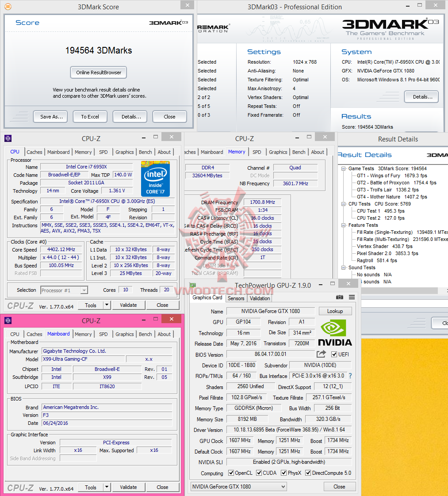The height and width of the screenshot is (496, 448).
Task: Click the Intel Core i7 logo in CPU-Z
Action: [x=155, y=179]
